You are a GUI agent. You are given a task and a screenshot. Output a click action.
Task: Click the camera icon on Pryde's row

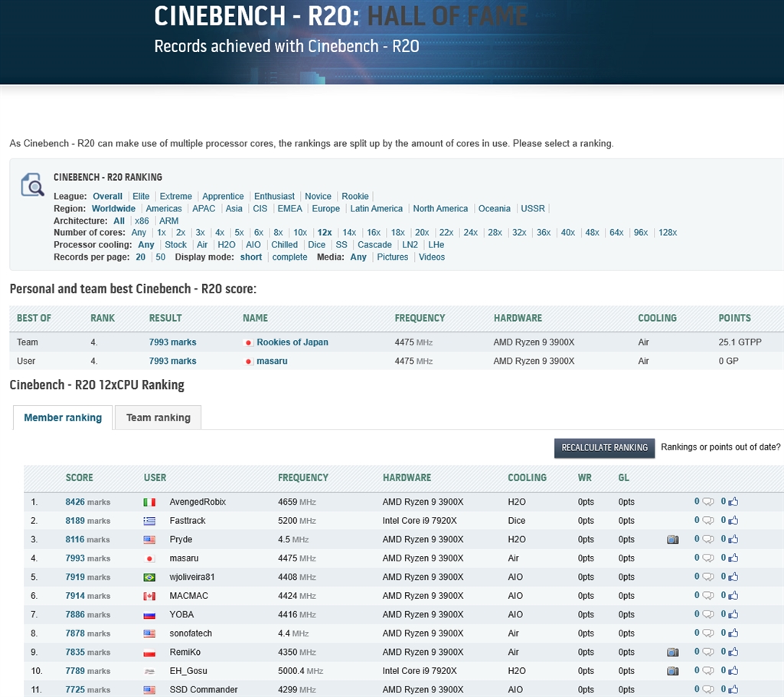point(673,539)
